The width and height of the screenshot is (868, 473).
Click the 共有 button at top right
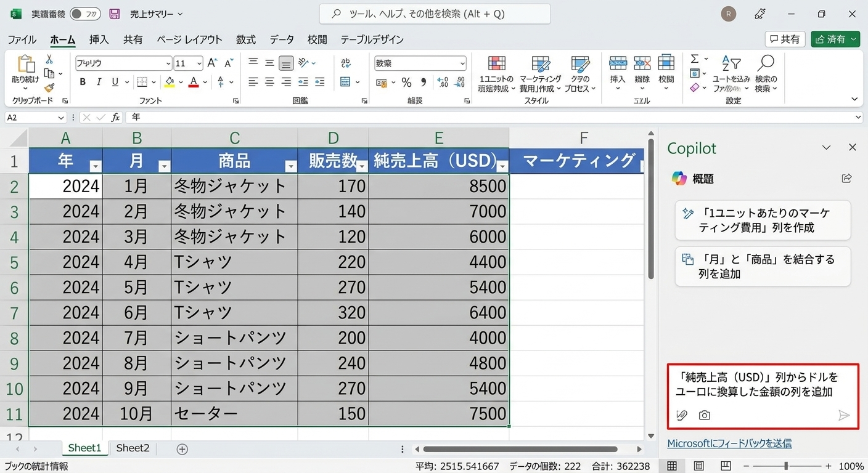[785, 39]
